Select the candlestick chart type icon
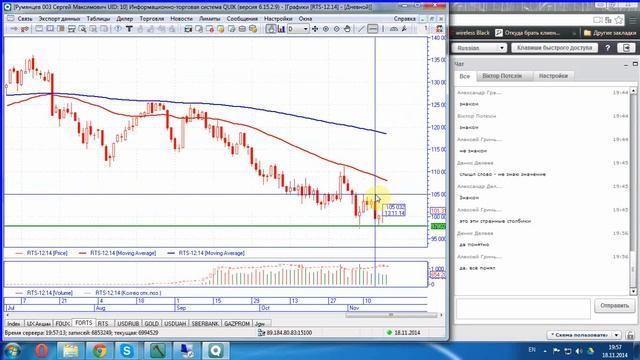Screen dimensions: 640x360 click(x=271, y=29)
